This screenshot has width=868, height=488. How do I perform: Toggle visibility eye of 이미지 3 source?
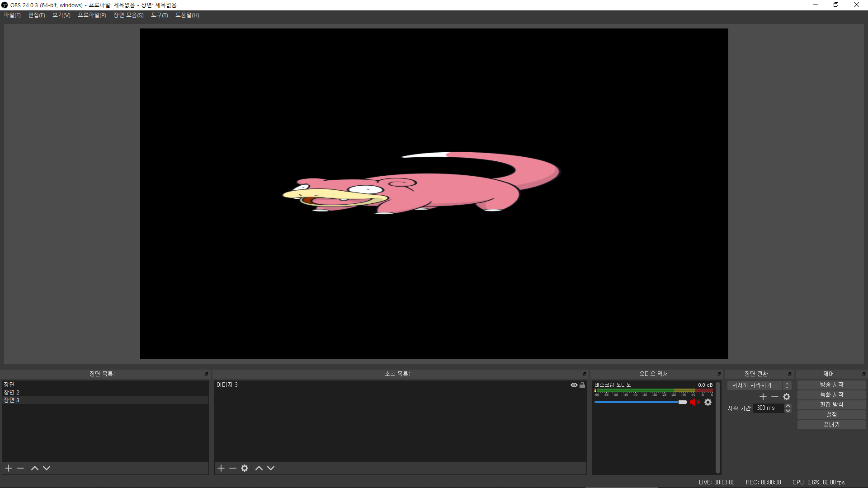(x=574, y=385)
